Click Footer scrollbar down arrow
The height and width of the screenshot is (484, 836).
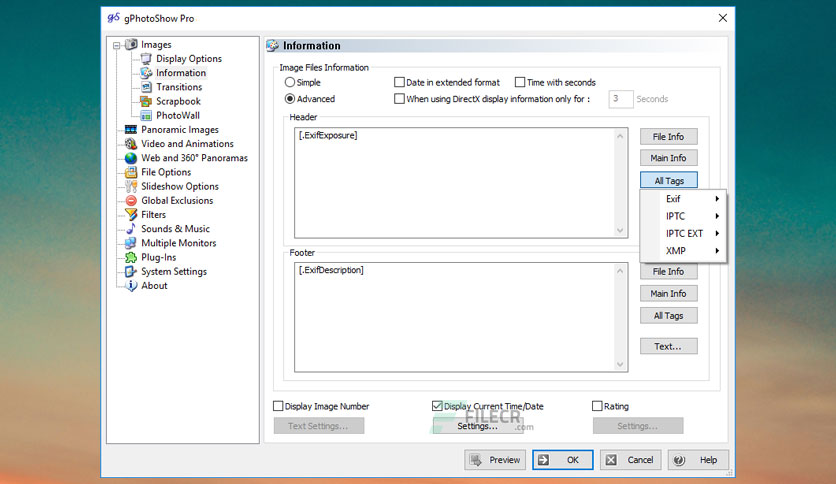click(x=620, y=365)
